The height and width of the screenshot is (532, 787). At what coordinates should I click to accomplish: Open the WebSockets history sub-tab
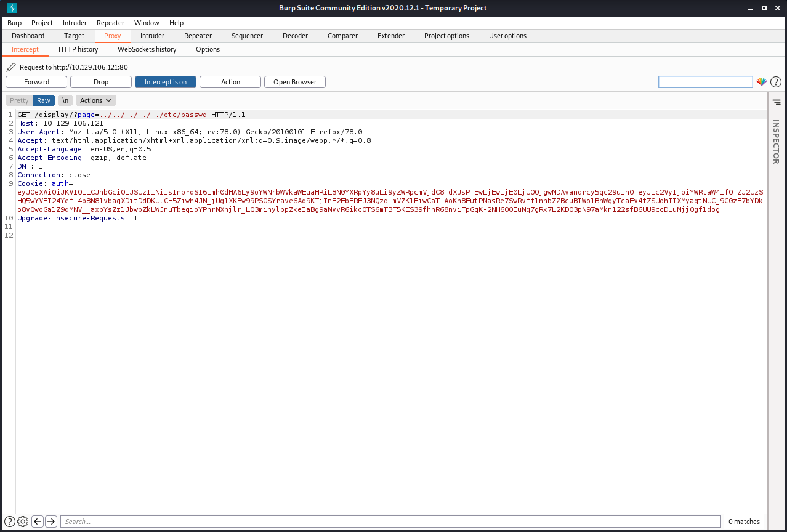tap(147, 50)
